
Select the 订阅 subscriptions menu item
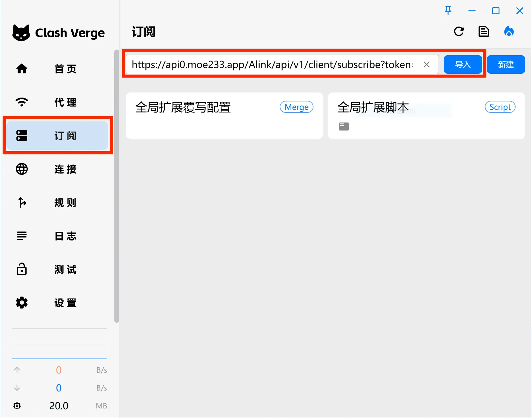tap(57, 136)
